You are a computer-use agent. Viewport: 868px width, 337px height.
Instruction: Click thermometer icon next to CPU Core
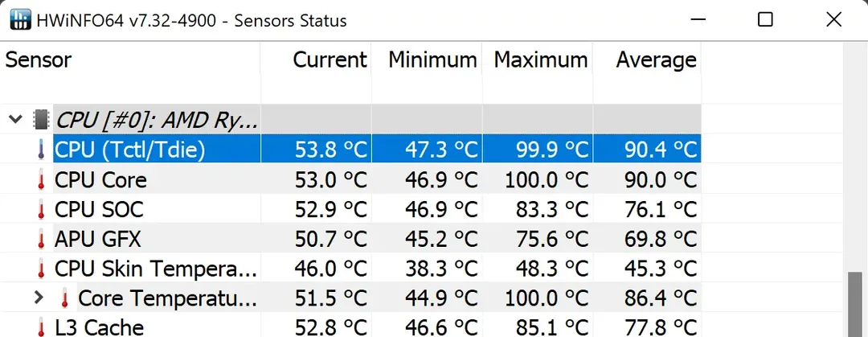[41, 180]
